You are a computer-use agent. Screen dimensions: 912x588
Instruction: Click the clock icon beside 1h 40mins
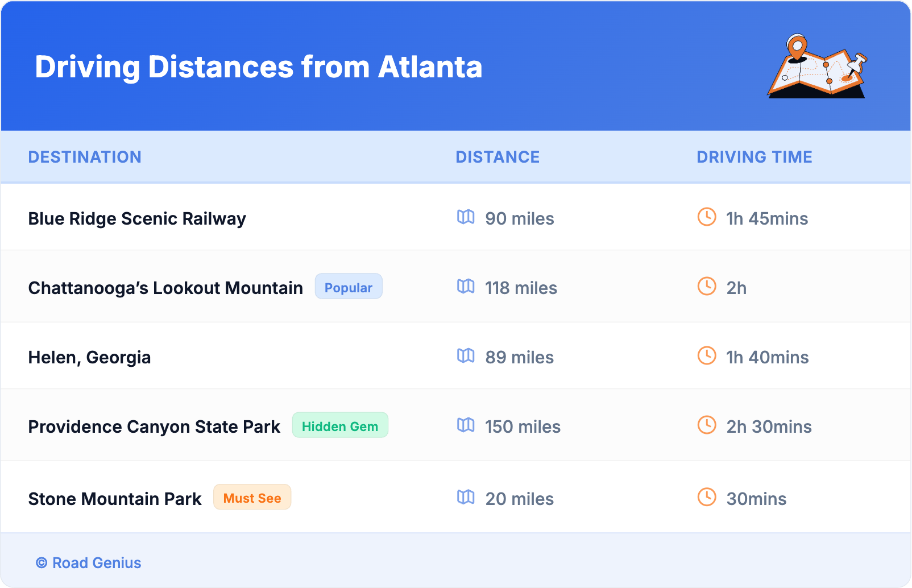[x=707, y=355]
